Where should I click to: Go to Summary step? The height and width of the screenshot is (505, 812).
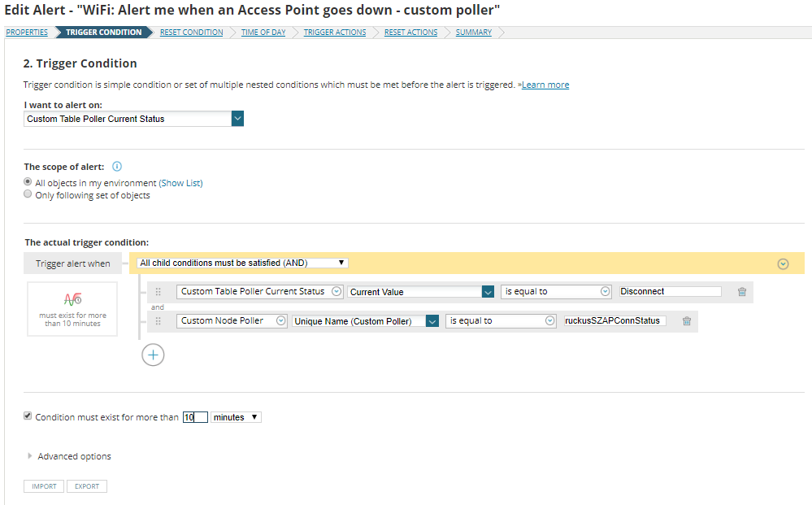[474, 32]
